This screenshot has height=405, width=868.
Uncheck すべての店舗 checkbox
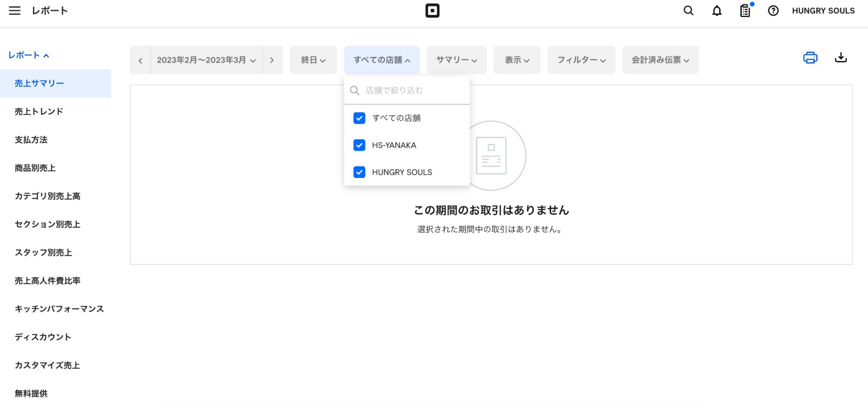(359, 118)
